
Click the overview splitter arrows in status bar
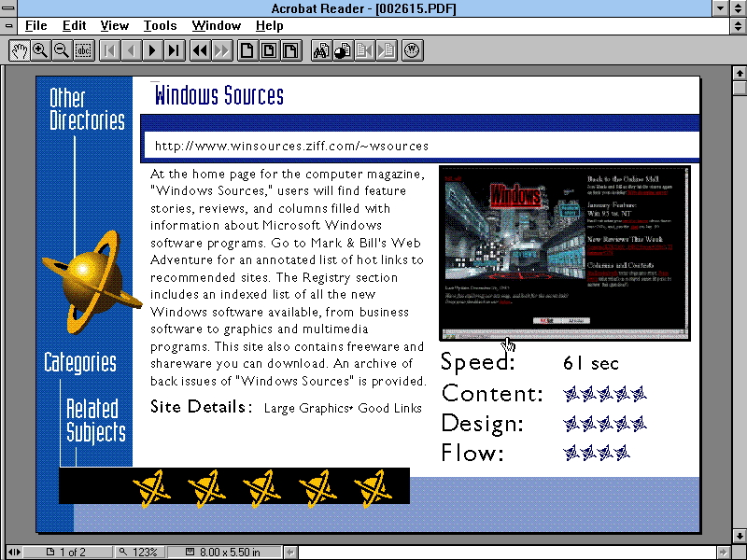(14, 552)
